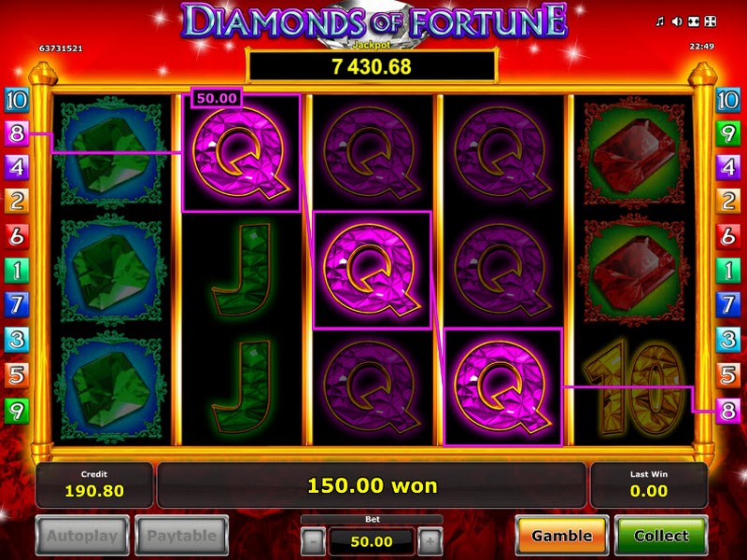Toggle the music note icon
Image resolution: width=747 pixels, height=560 pixels.
point(660,21)
